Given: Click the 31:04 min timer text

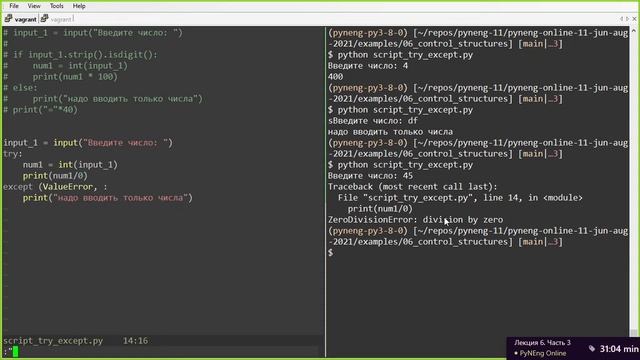Looking at the screenshot, I should point(619,349).
